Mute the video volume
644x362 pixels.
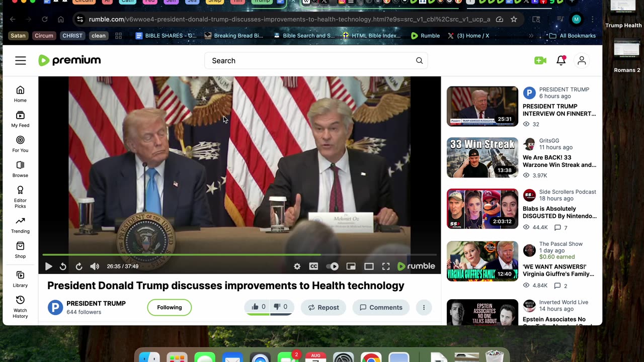point(95,266)
